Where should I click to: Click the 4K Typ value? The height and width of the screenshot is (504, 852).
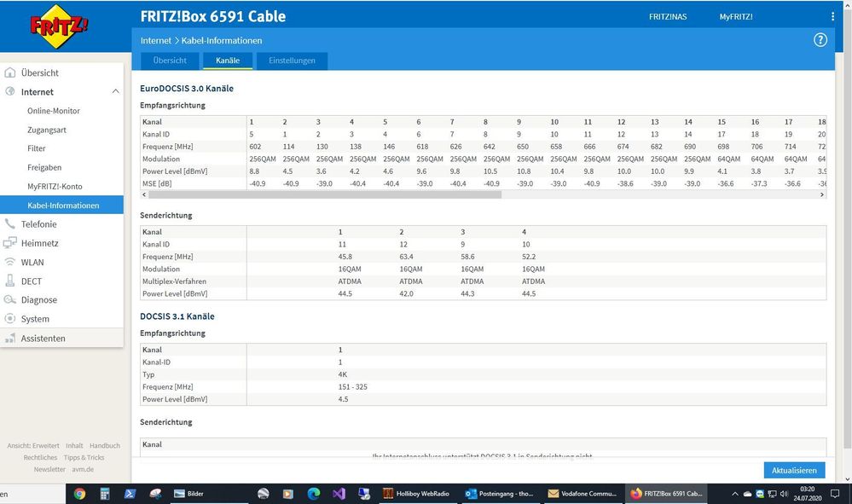point(342,374)
